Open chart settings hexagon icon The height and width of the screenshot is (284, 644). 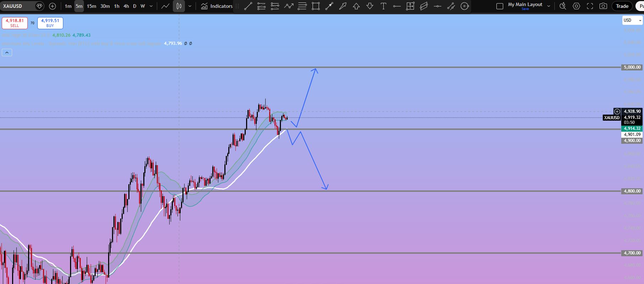tap(576, 6)
